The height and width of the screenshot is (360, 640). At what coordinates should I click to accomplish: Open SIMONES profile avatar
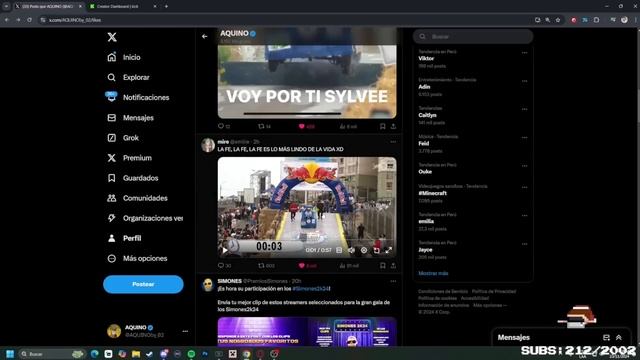coord(208,285)
